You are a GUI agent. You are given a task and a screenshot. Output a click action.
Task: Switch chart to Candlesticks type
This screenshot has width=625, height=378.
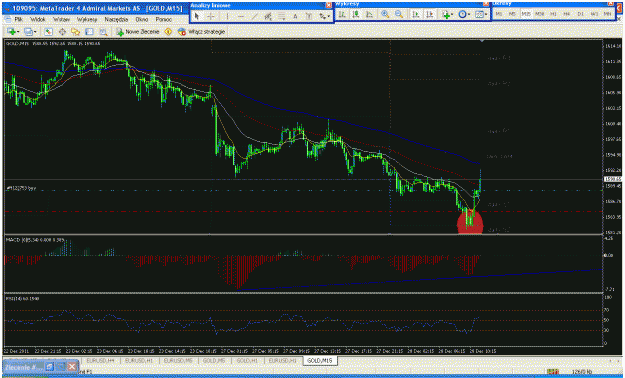tap(356, 15)
